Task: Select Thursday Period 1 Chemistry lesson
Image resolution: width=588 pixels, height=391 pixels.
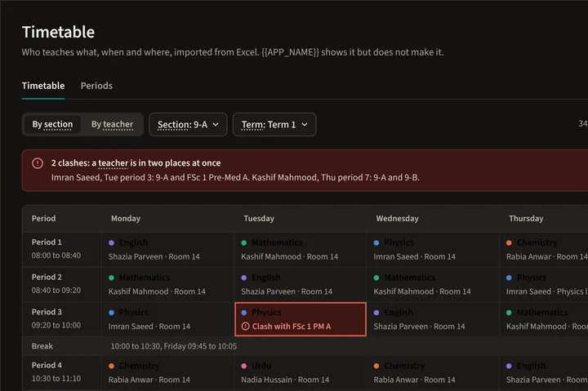Action: [544, 250]
